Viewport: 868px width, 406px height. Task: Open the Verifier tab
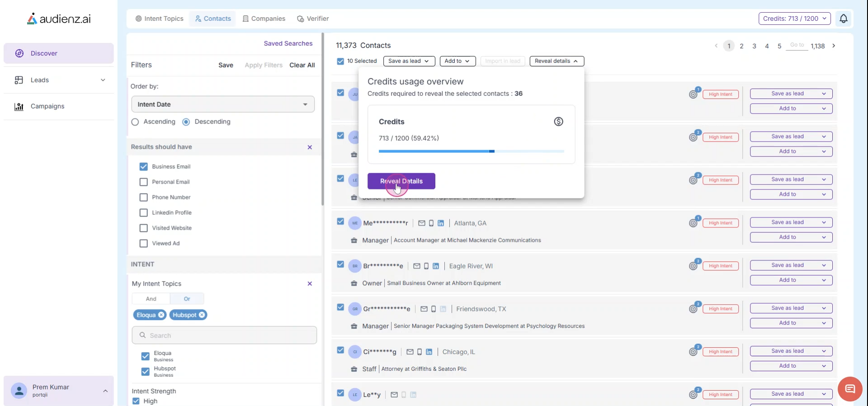point(313,19)
